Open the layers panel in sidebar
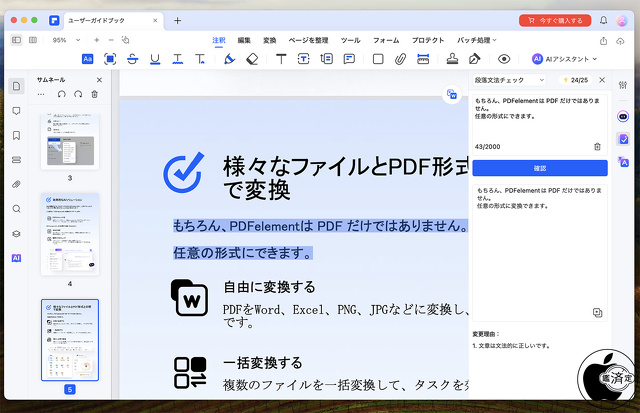 [x=16, y=234]
